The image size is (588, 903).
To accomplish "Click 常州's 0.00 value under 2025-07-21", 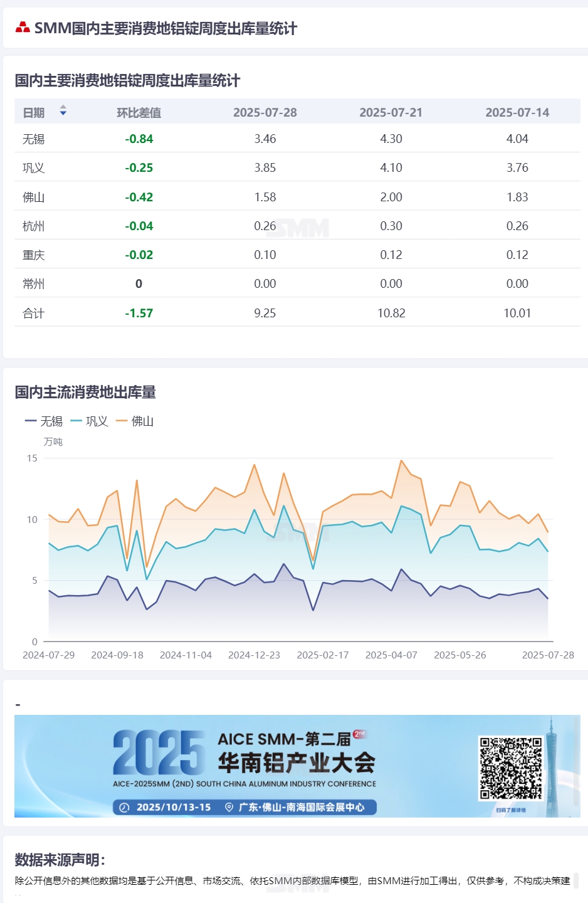I will click(391, 284).
